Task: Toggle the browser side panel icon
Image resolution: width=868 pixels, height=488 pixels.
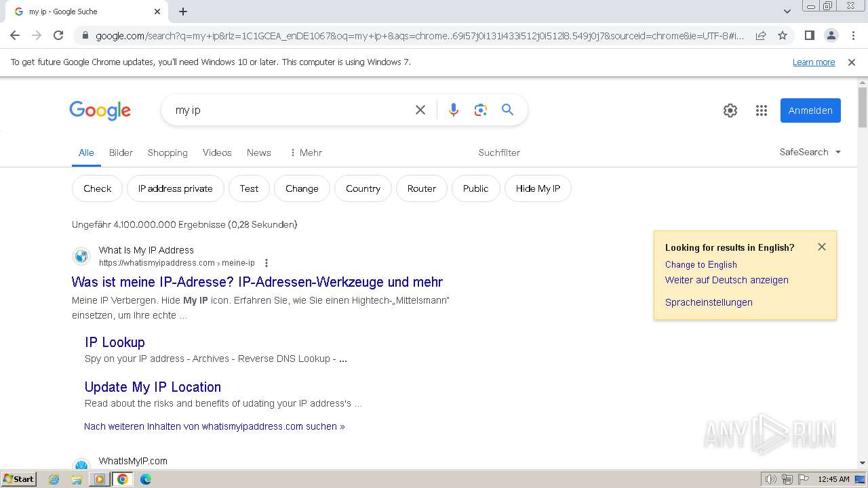Action: click(x=809, y=35)
